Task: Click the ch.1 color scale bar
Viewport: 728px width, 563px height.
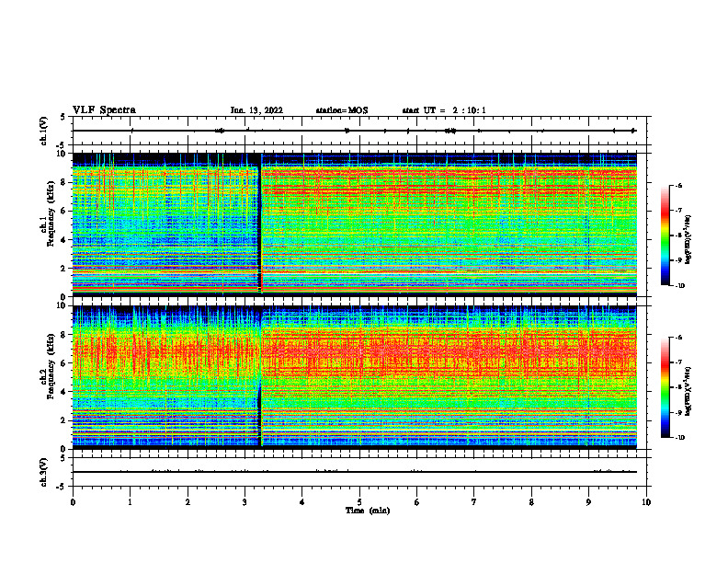Action: (x=665, y=236)
